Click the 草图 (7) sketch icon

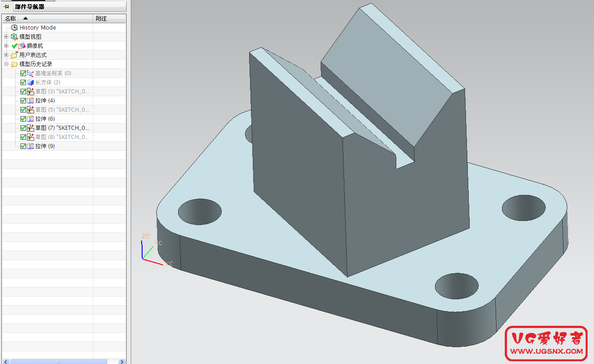[x=31, y=128]
